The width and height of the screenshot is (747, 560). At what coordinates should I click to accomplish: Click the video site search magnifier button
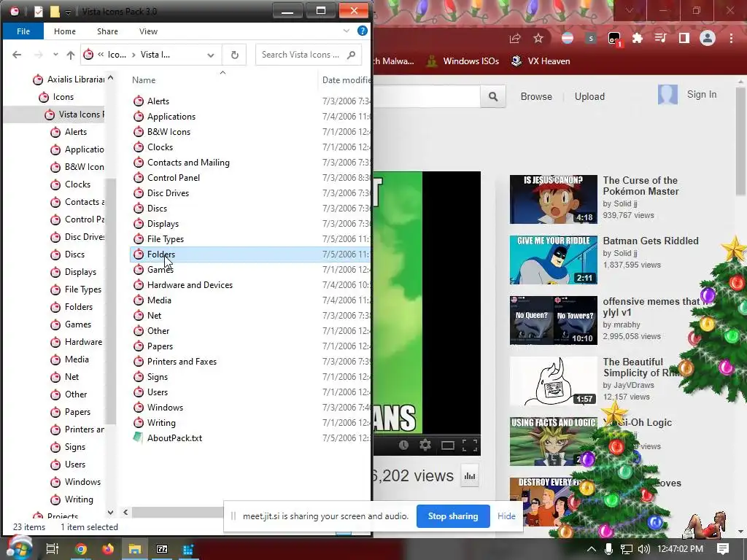[493, 97]
